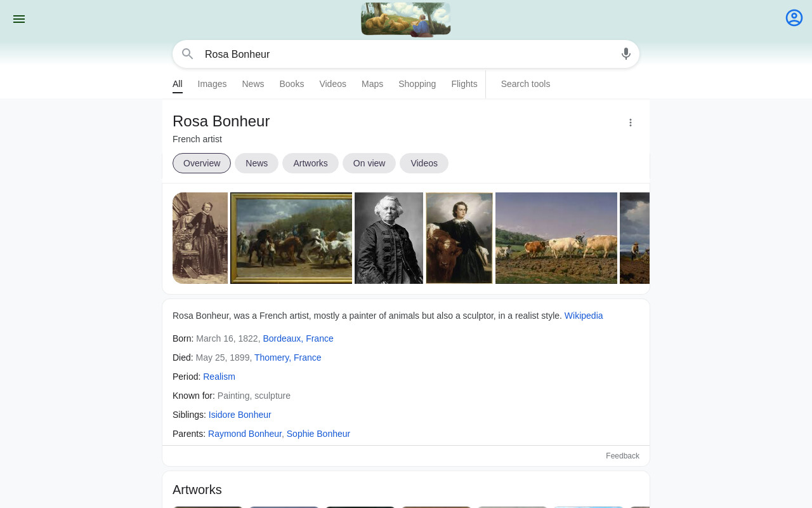Follow the Wikipedia link
The image size is (812, 508).
584,316
